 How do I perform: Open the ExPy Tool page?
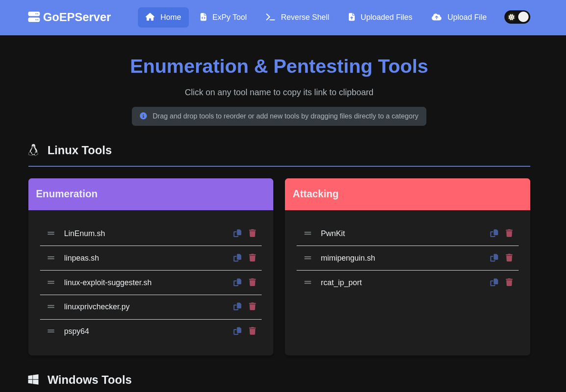pos(223,17)
